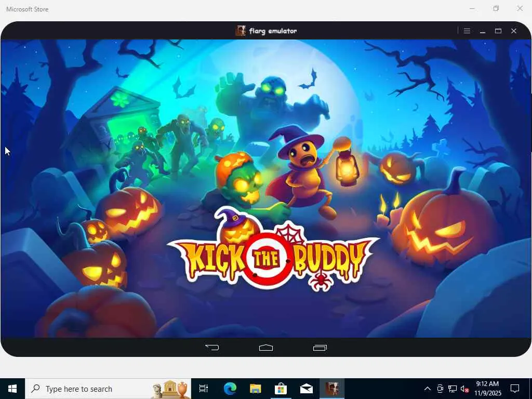Tap the Android recent apps button
This screenshot has height=399, width=532.
point(320,348)
